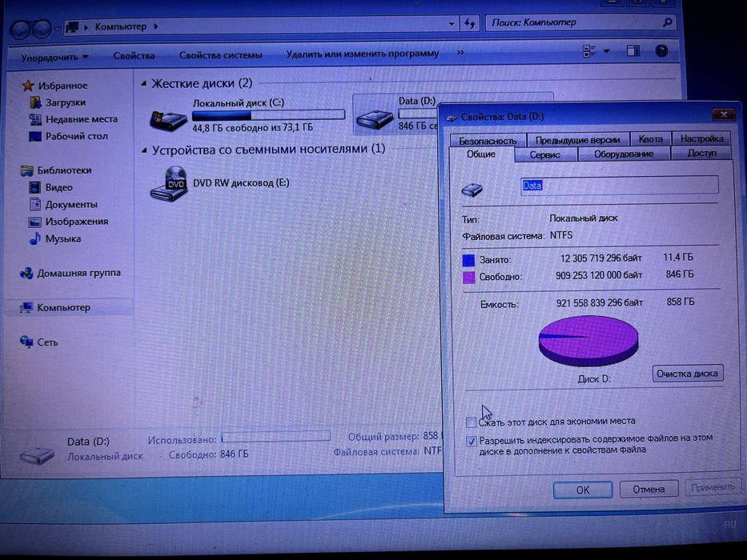Click the Отмена button
The height and width of the screenshot is (560, 747).
click(649, 489)
